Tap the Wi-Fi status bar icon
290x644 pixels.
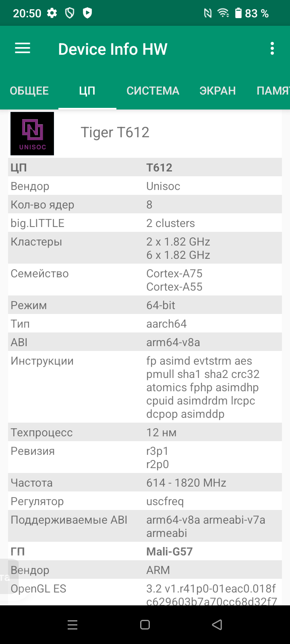point(223,13)
